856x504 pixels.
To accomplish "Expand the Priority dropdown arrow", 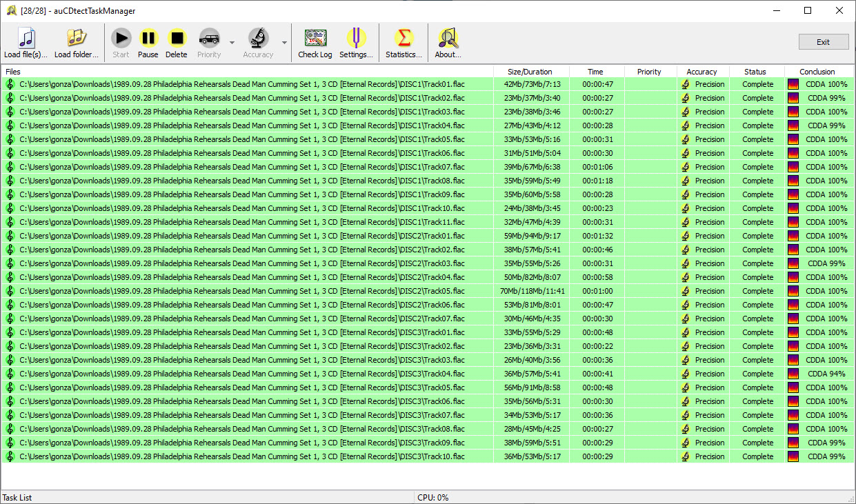I will click(x=232, y=43).
